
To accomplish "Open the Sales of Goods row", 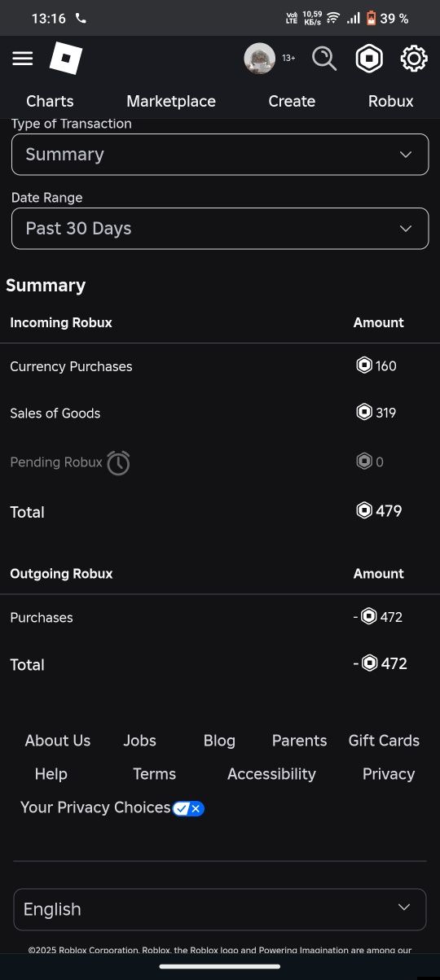I will coord(220,413).
